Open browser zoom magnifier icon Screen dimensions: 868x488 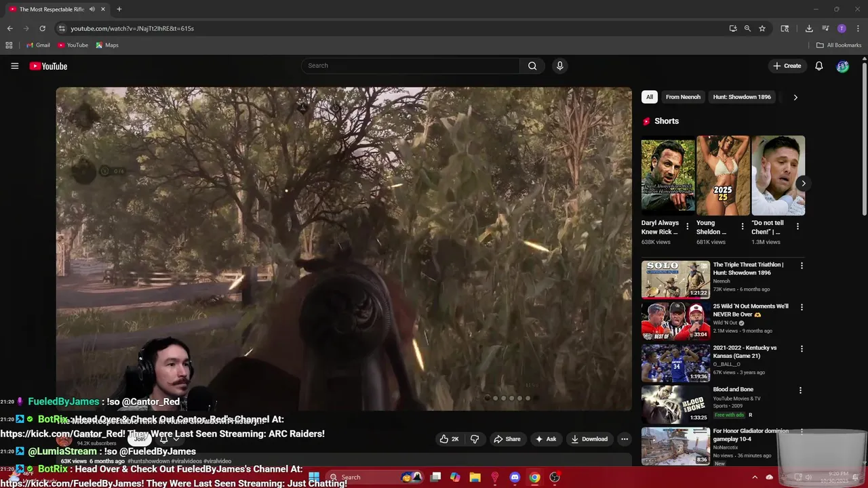pyautogui.click(x=747, y=28)
